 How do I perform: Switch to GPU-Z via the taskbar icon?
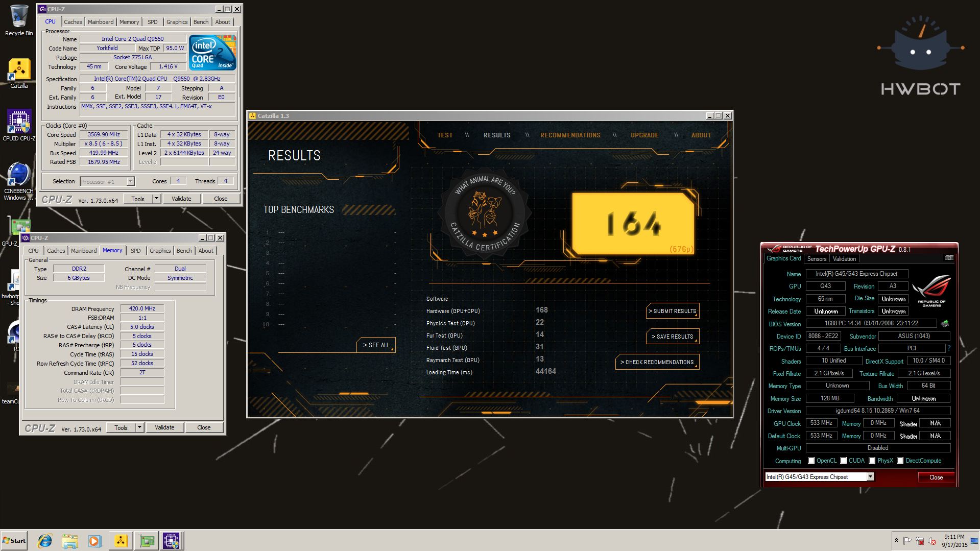point(147,541)
